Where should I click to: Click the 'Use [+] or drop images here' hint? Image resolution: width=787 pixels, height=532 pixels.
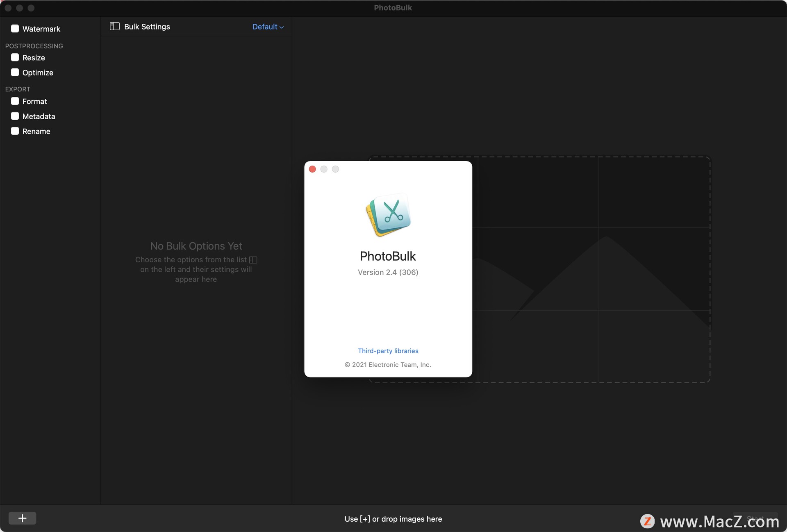[393, 519]
